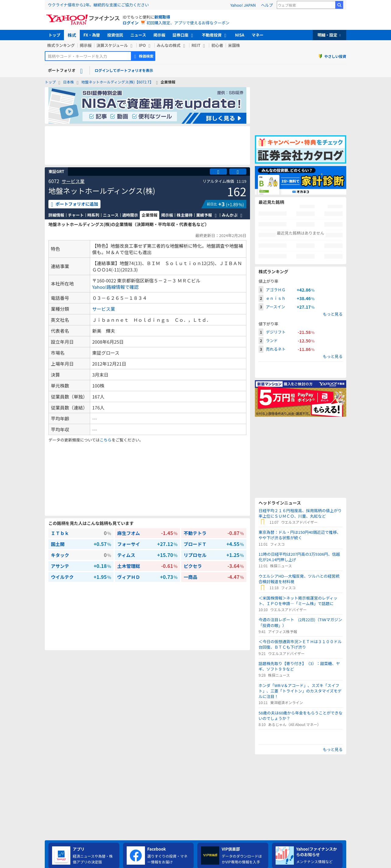Image resolution: width=391 pixels, height=868 pixels.
Task: Focus the stock code keyword input
Action: click(88, 56)
